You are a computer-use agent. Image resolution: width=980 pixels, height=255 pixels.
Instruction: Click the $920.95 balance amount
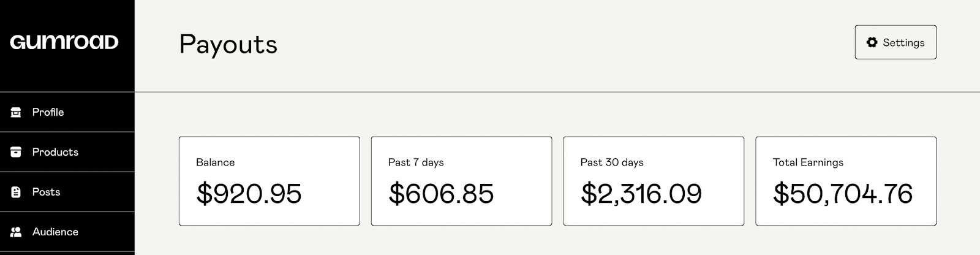click(x=249, y=194)
